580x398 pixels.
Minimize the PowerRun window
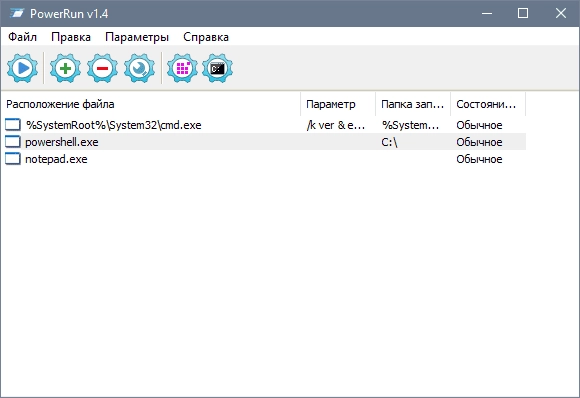coord(487,14)
